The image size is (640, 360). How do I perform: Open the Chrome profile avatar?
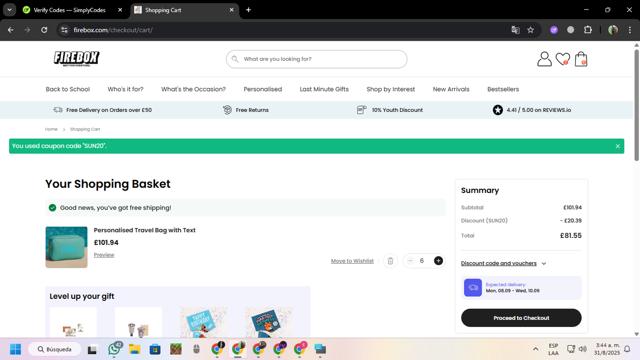tap(613, 30)
